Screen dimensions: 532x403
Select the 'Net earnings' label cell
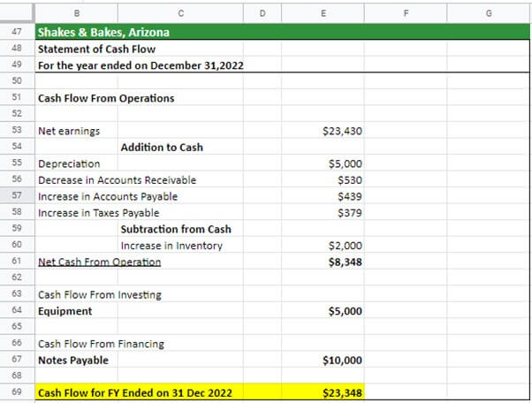click(76, 130)
